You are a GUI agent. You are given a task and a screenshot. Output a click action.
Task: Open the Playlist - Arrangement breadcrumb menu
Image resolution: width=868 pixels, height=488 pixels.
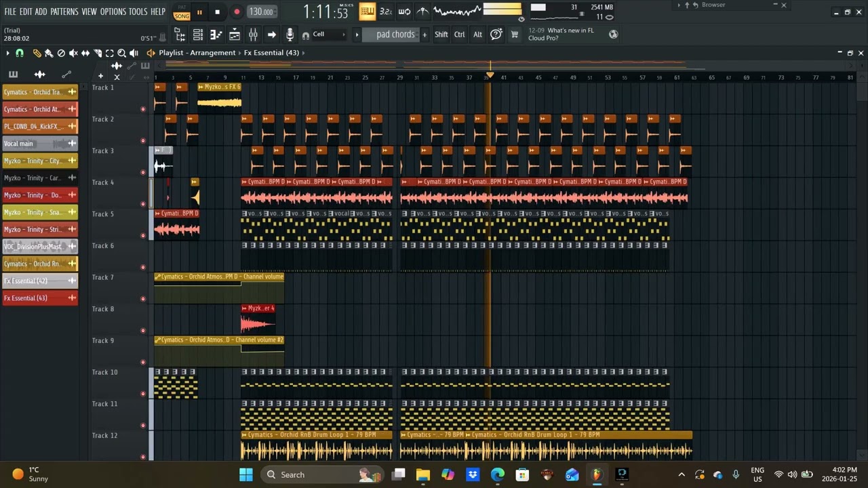[x=197, y=53]
